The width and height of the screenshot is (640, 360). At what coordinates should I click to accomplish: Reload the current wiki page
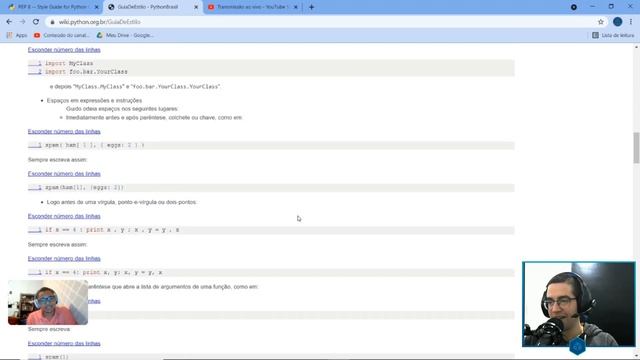36,22
